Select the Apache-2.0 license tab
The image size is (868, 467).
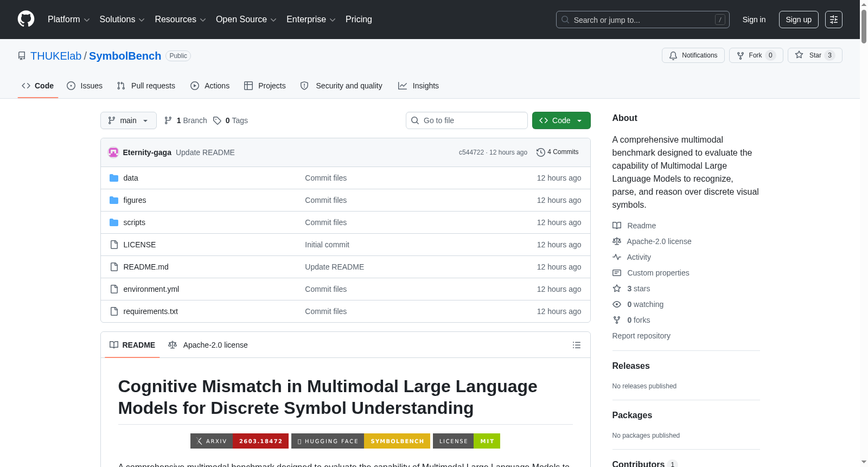pos(208,345)
